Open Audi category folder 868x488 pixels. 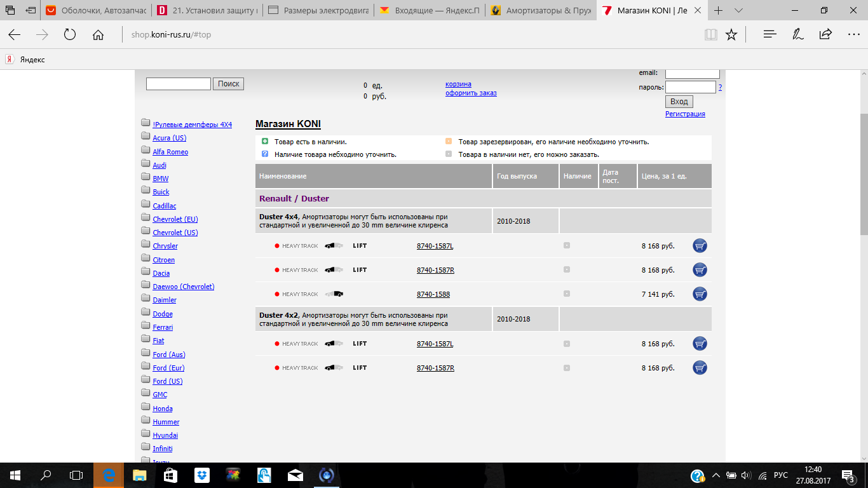click(159, 165)
